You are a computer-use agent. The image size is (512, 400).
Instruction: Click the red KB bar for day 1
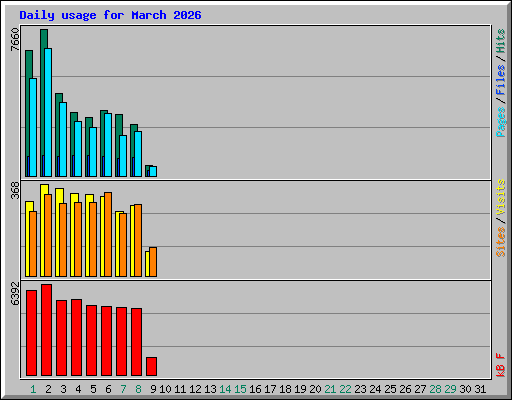click(x=31, y=333)
